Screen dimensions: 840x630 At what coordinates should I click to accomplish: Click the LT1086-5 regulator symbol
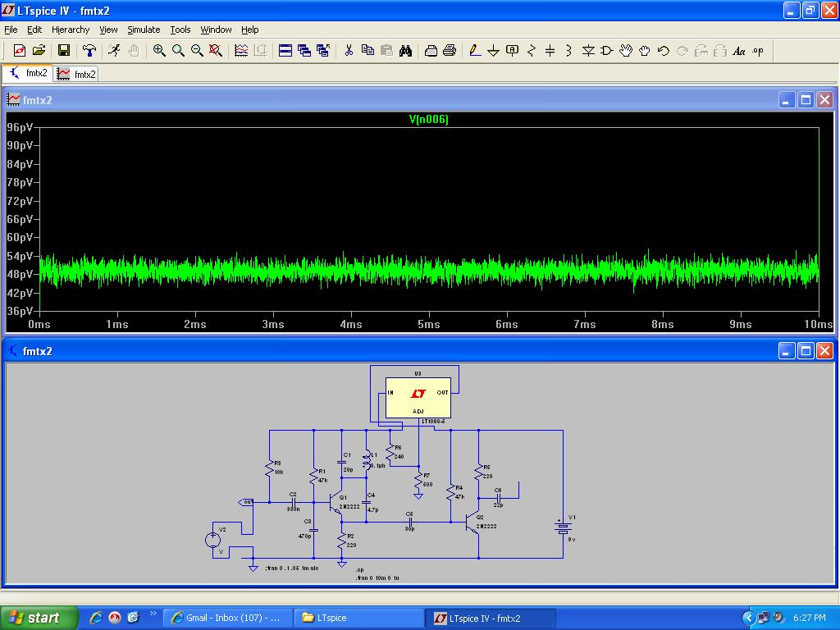click(418, 398)
